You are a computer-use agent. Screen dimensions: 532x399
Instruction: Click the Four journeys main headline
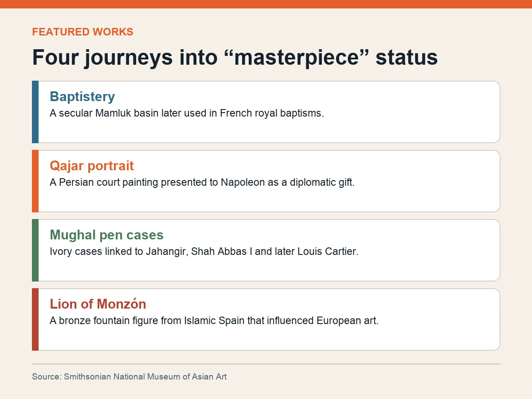235,58
